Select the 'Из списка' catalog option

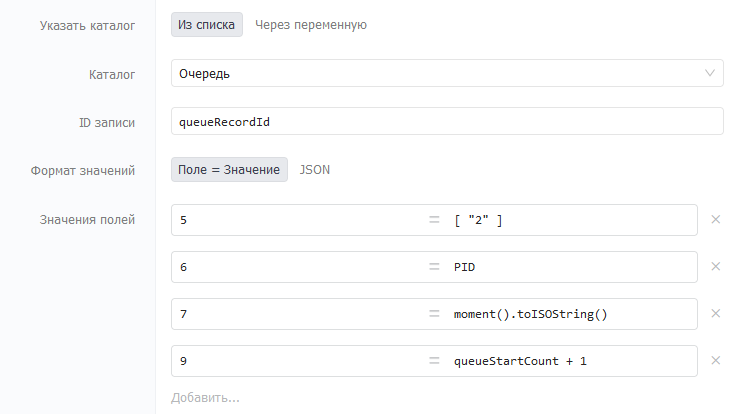[207, 24]
